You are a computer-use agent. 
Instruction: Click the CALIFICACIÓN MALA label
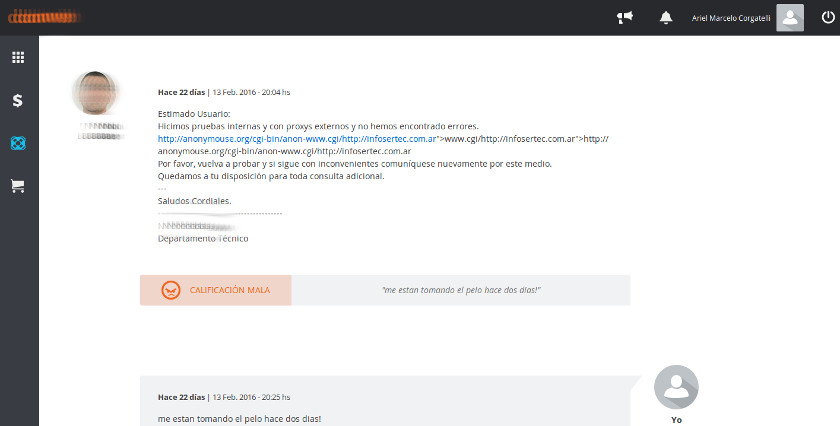229,290
